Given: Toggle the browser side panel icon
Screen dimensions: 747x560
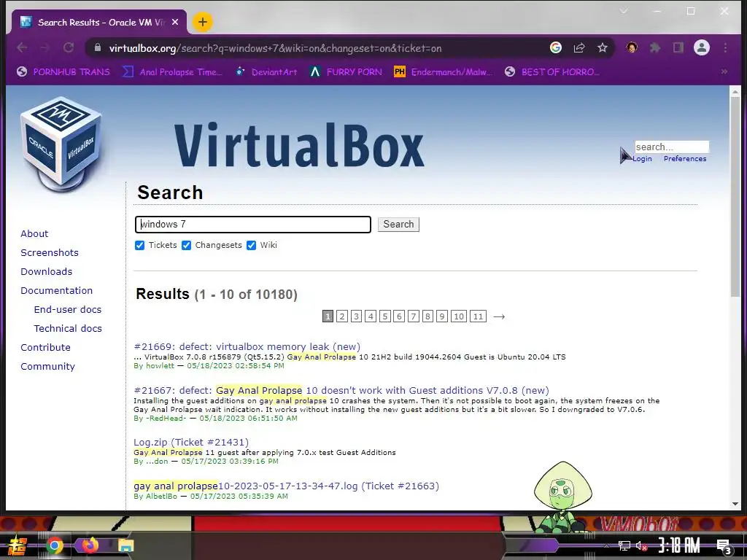Looking at the screenshot, I should (678, 47).
